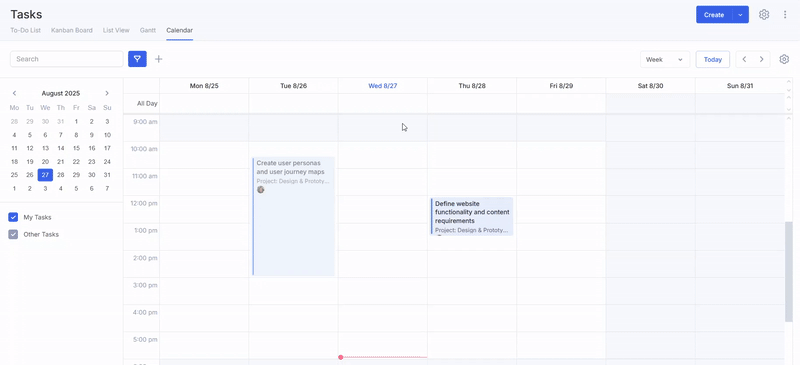The image size is (800, 365).
Task: Uncheck the My Tasks checkbox
Action: (x=13, y=217)
